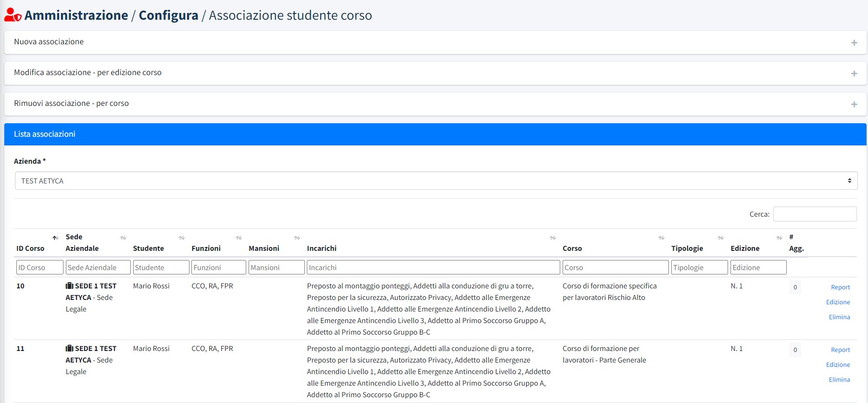The image size is (868, 403).
Task: Expand the Nuova associazione panel plus icon
Action: tap(854, 43)
